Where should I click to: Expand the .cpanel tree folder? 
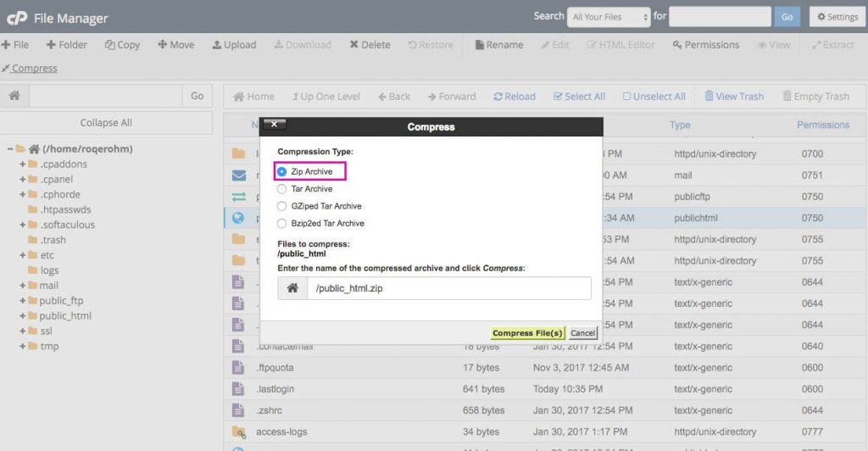(23, 180)
